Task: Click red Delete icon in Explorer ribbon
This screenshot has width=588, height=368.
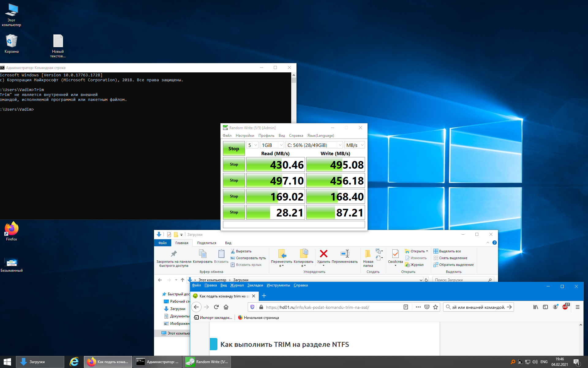Action: coord(323,254)
